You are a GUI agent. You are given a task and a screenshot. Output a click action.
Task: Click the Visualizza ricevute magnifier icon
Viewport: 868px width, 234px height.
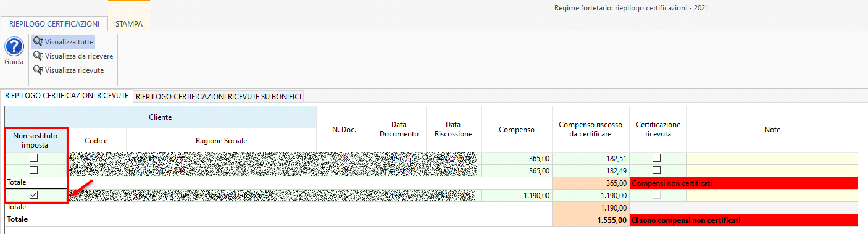click(38, 70)
